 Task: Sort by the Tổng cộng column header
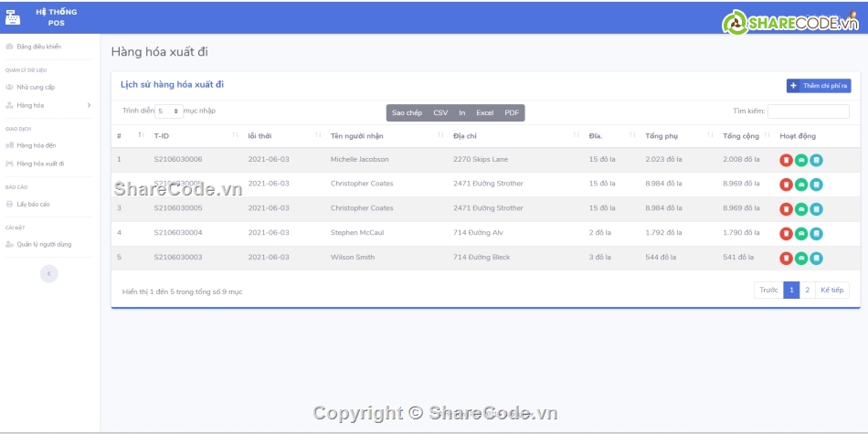point(741,136)
